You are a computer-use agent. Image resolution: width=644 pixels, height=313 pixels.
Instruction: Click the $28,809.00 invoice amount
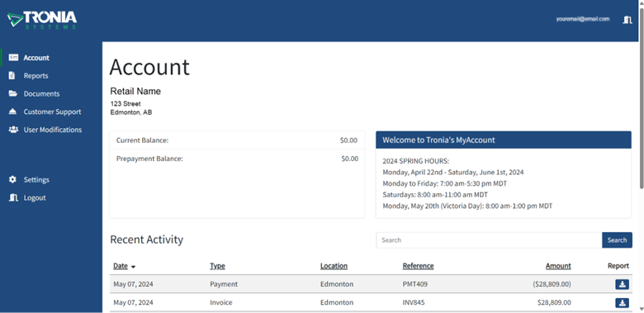[x=554, y=303]
